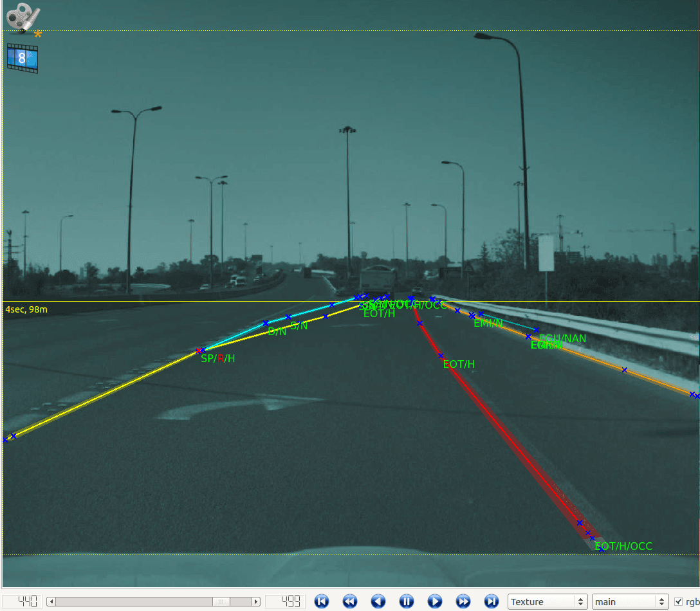Pause the playback
Viewport: 700px width, 611px height.
[x=406, y=601]
